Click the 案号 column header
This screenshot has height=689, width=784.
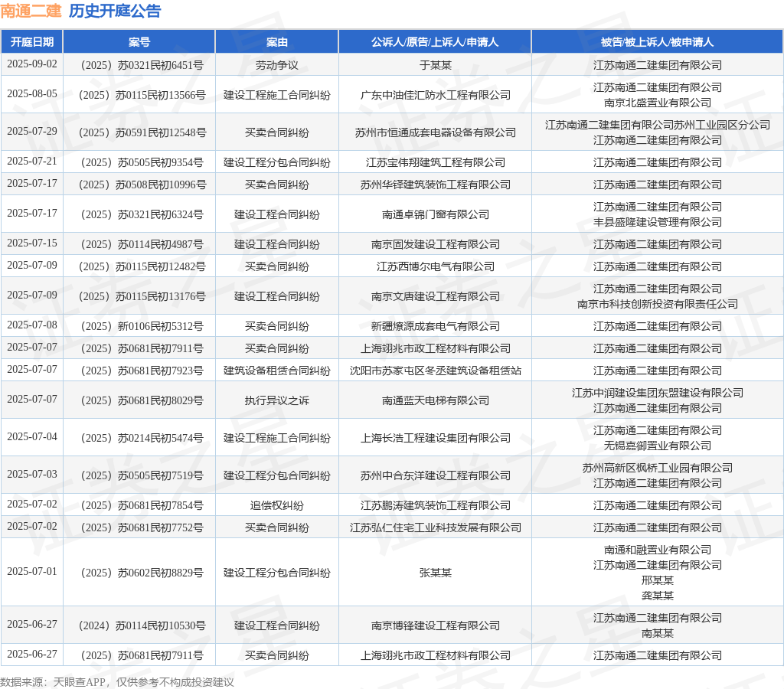[139, 42]
